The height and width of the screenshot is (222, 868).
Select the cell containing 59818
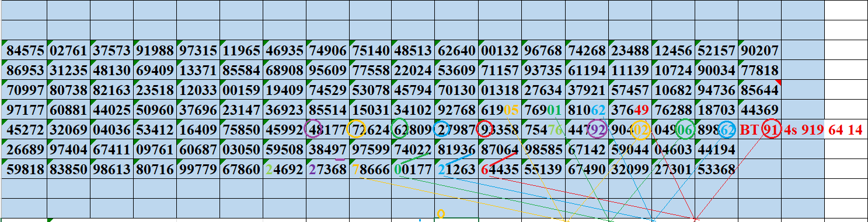(x=25, y=170)
